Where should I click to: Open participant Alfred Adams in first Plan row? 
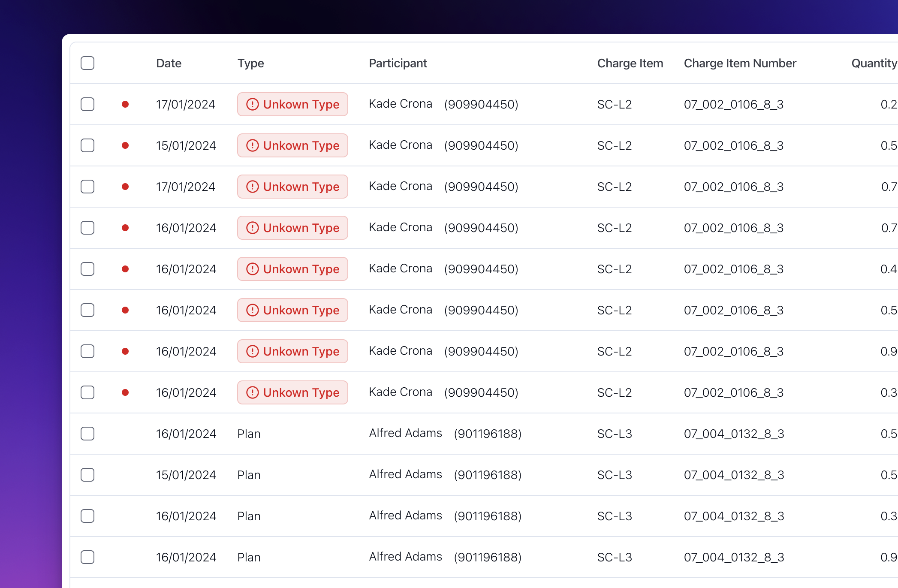(x=405, y=433)
